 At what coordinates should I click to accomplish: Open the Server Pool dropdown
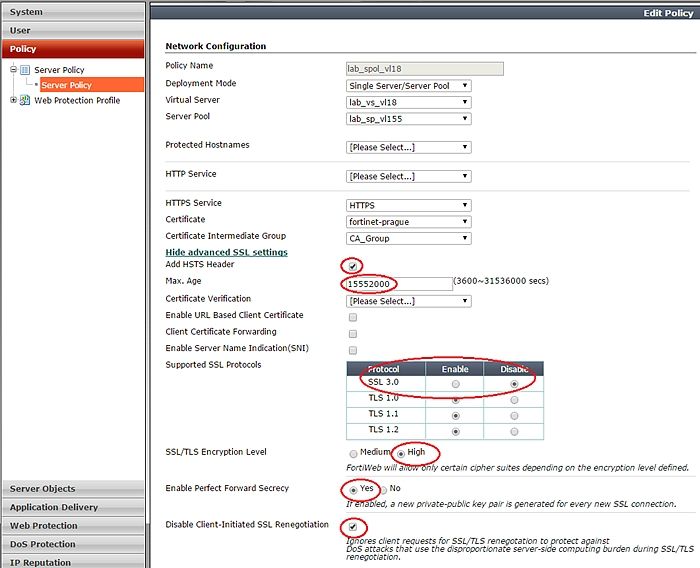[408, 119]
